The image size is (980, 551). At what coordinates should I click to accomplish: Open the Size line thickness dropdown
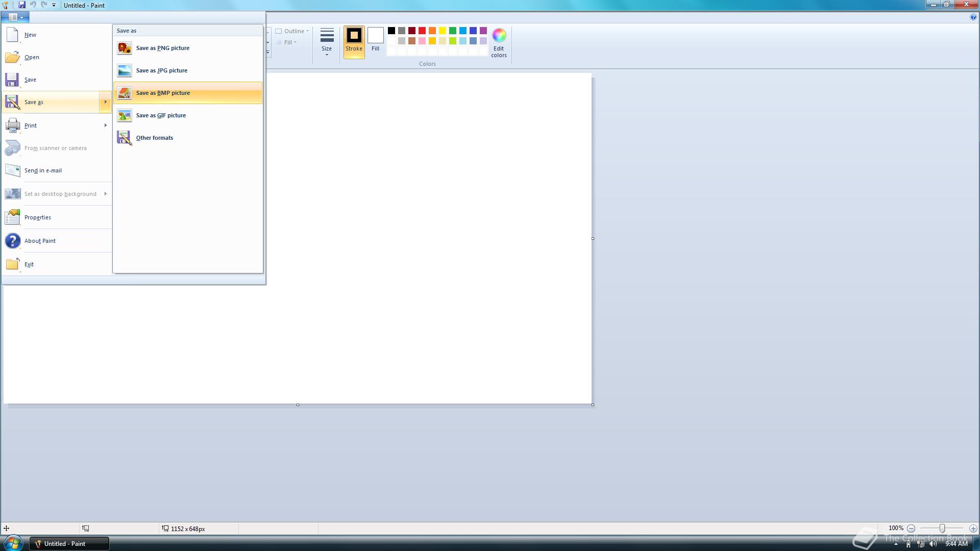tap(327, 42)
